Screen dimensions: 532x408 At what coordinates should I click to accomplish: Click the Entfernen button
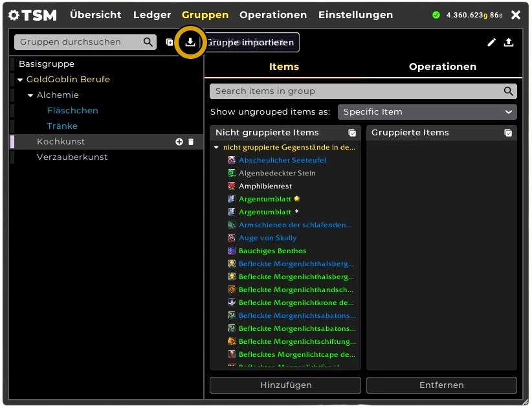pos(441,385)
